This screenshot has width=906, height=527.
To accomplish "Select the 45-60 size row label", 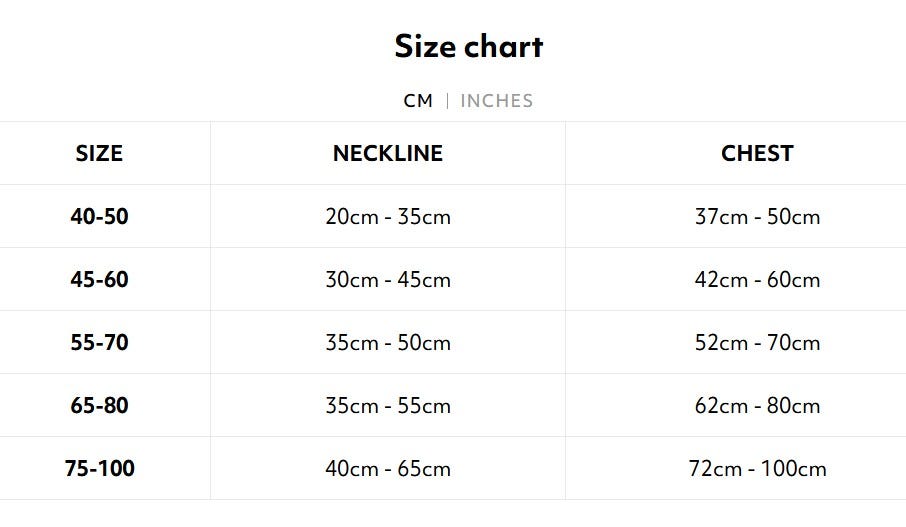I will [x=99, y=279].
